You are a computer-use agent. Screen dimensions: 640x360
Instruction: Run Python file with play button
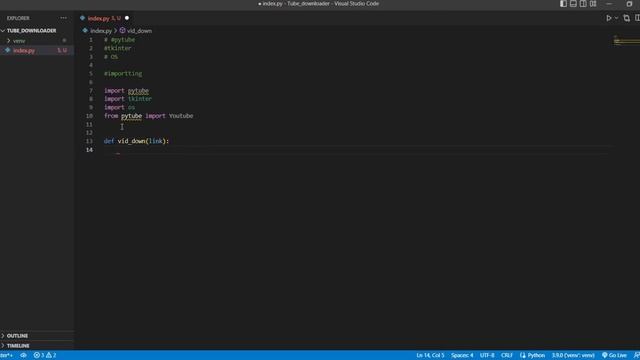(609, 18)
